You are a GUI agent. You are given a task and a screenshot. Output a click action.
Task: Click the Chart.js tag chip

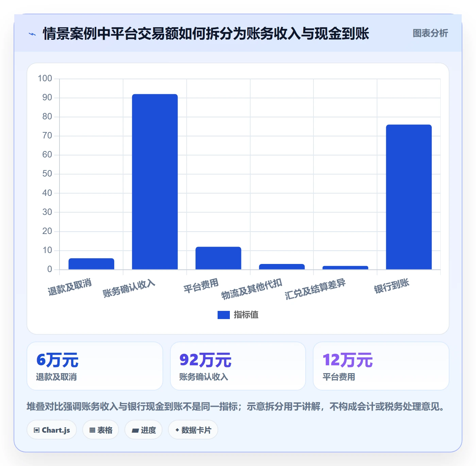click(x=52, y=430)
